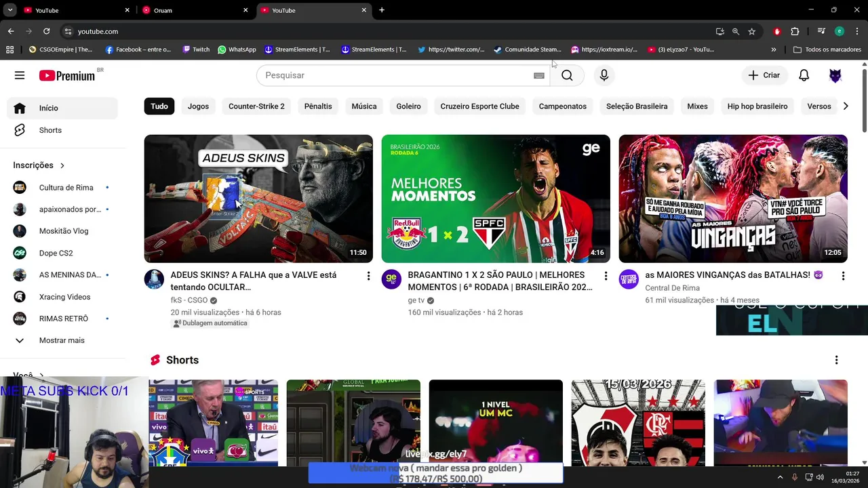Select the Seleção Brasileira chip
Viewport: 868px width, 488px height.
coord(637,106)
